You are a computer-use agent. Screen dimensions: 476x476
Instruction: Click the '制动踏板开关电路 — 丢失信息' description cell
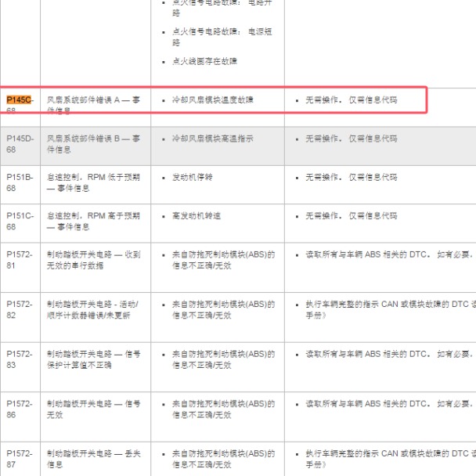tap(93, 459)
